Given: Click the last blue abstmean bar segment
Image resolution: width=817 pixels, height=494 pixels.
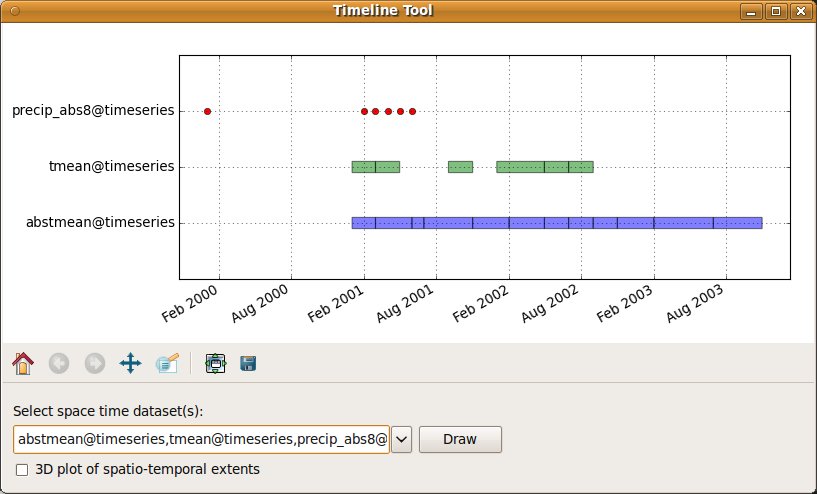Looking at the screenshot, I should pyautogui.click(x=737, y=223).
